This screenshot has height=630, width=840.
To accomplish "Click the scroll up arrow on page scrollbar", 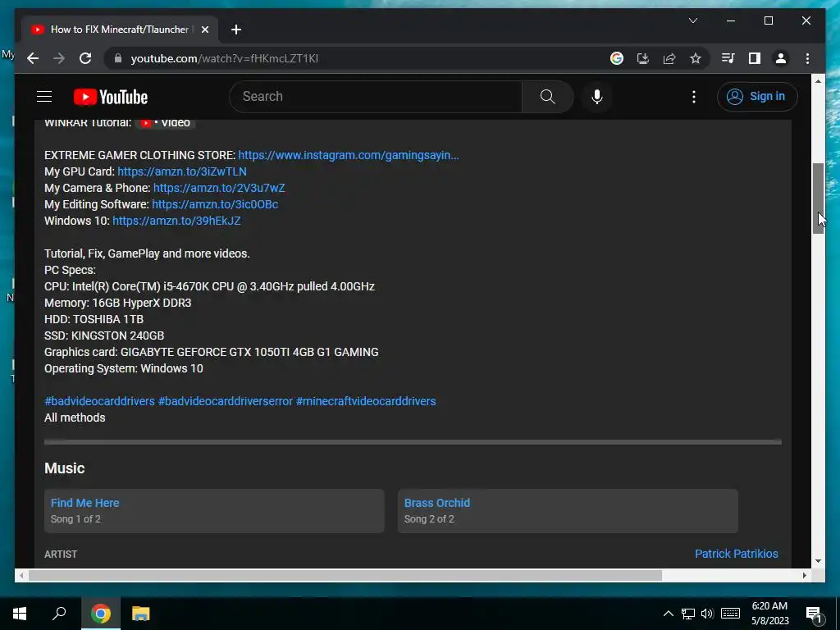I will (818, 81).
